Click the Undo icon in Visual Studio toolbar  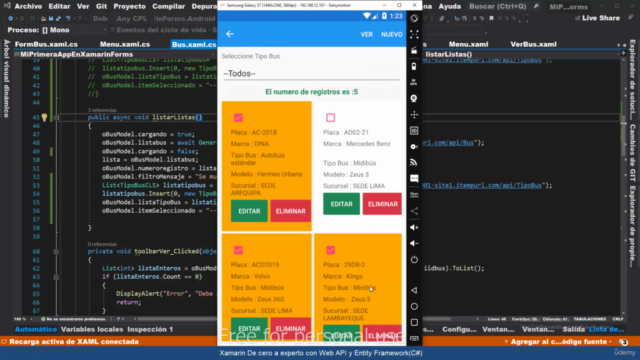point(68,18)
